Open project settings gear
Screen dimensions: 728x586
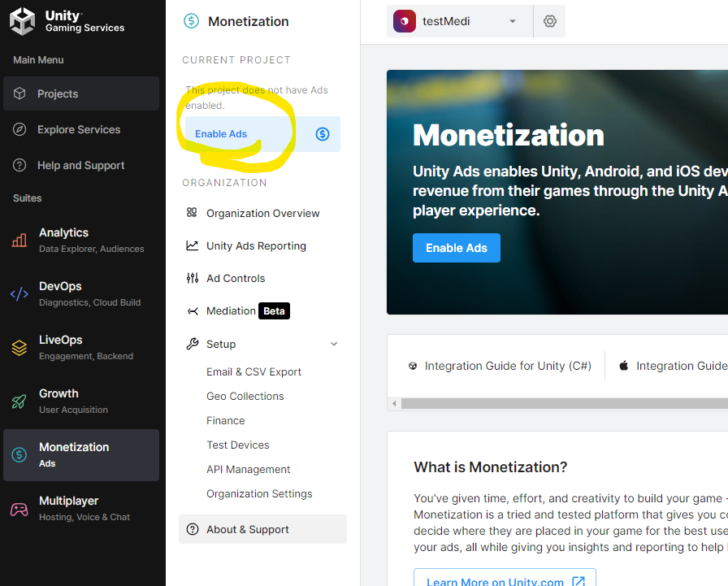coord(550,21)
